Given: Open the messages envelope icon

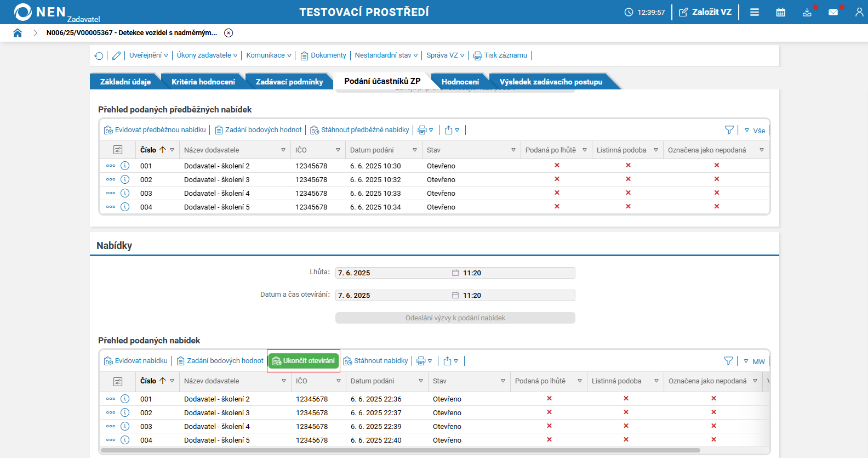Looking at the screenshot, I should 833,12.
